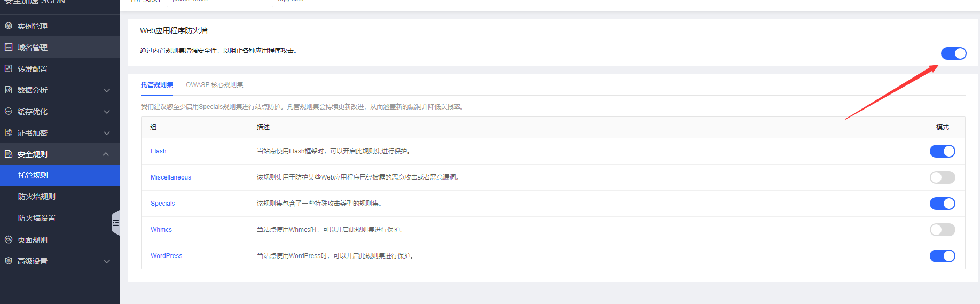980x304 pixels.
Task: Expand the 证书加密 menu chevron
Action: [107, 133]
